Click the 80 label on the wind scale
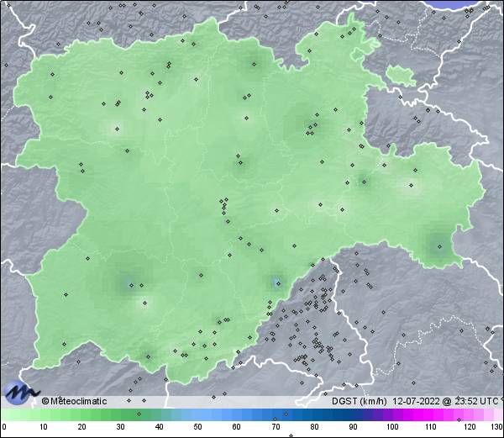 (x=314, y=427)
